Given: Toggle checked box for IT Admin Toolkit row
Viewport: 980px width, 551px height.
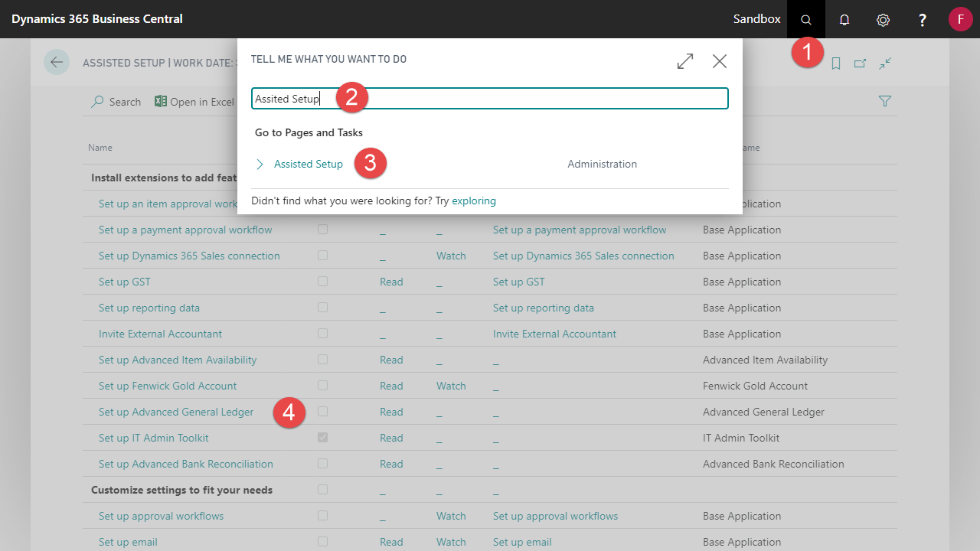Looking at the screenshot, I should [322, 438].
